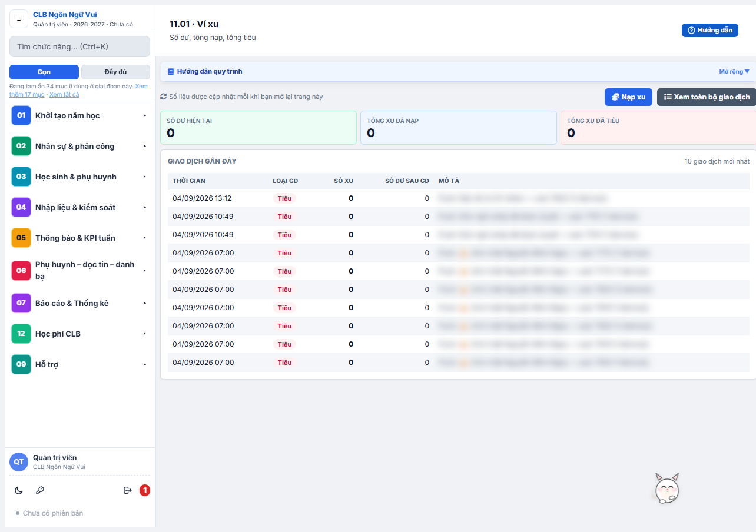Click the 05 orange module badge
The image size is (756, 532).
[x=21, y=238]
